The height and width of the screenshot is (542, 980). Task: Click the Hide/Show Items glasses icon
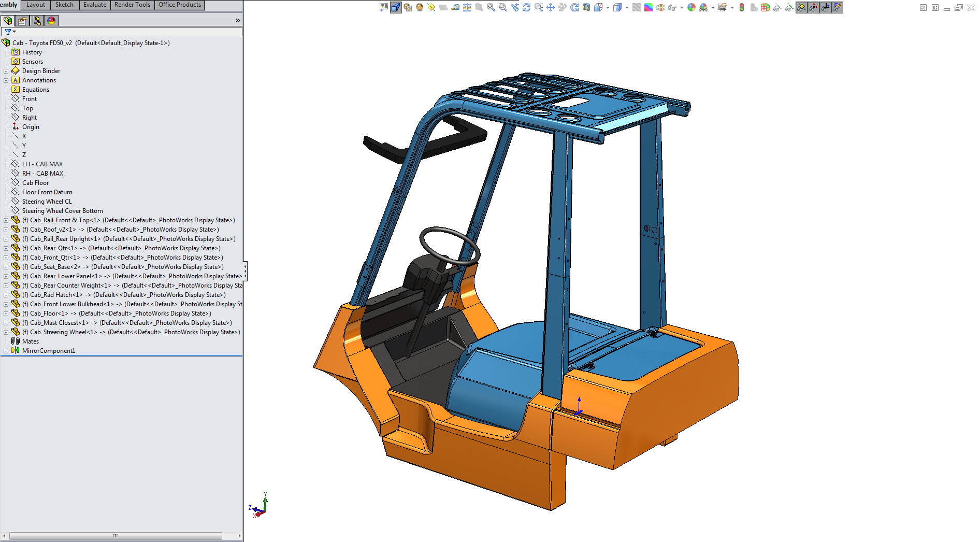point(672,7)
